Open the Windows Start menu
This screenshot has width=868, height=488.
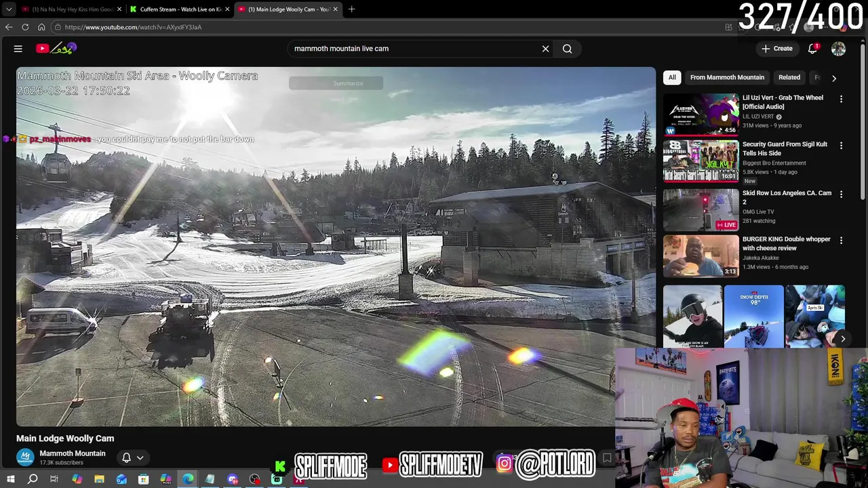(10, 479)
